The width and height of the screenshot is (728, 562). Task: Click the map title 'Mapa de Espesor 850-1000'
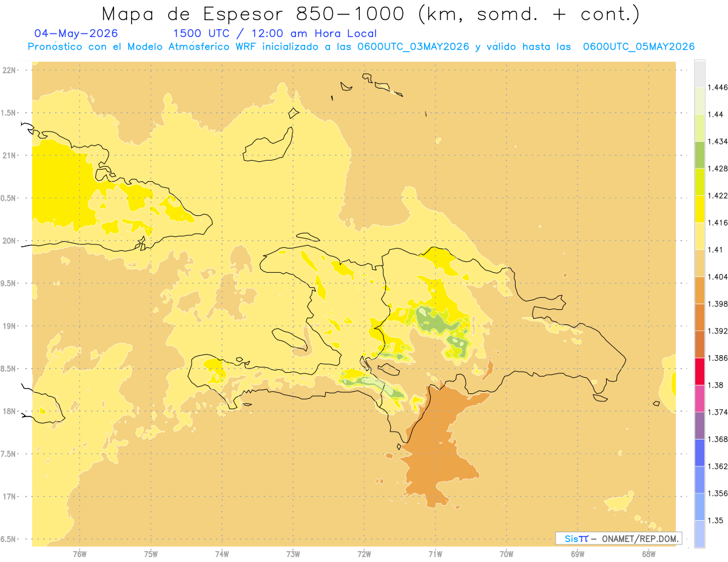point(255,13)
